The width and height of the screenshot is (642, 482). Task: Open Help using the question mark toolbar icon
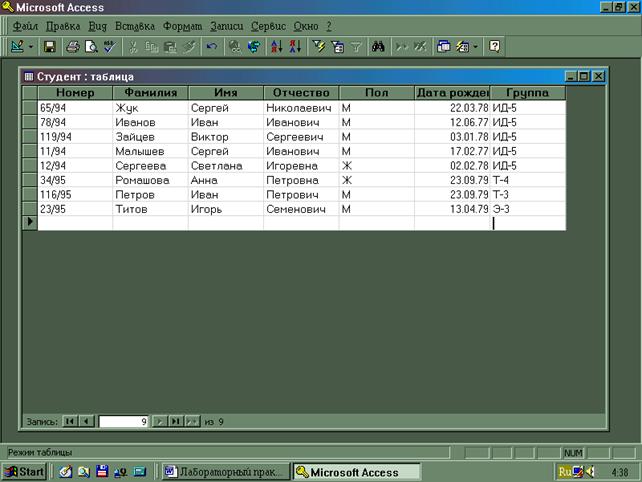[x=494, y=46]
